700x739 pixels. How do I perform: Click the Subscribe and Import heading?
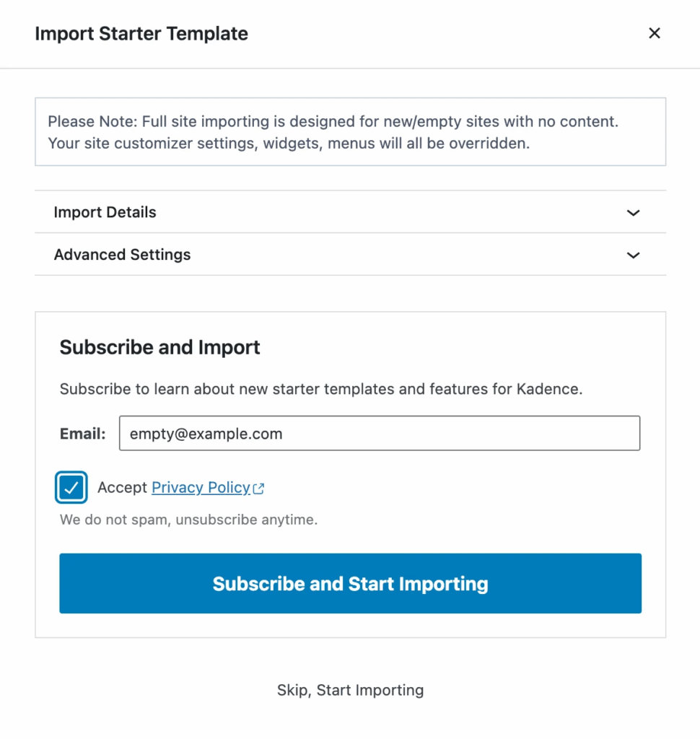[159, 347]
